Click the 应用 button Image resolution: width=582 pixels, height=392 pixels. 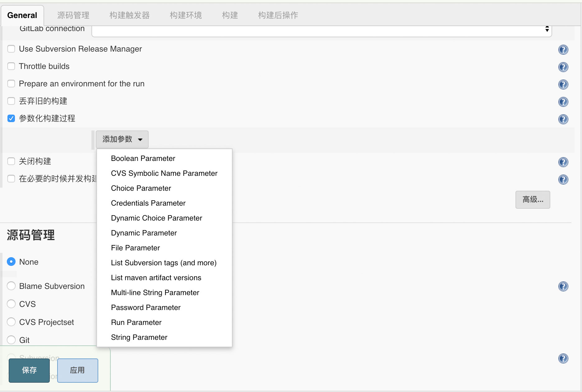click(77, 370)
